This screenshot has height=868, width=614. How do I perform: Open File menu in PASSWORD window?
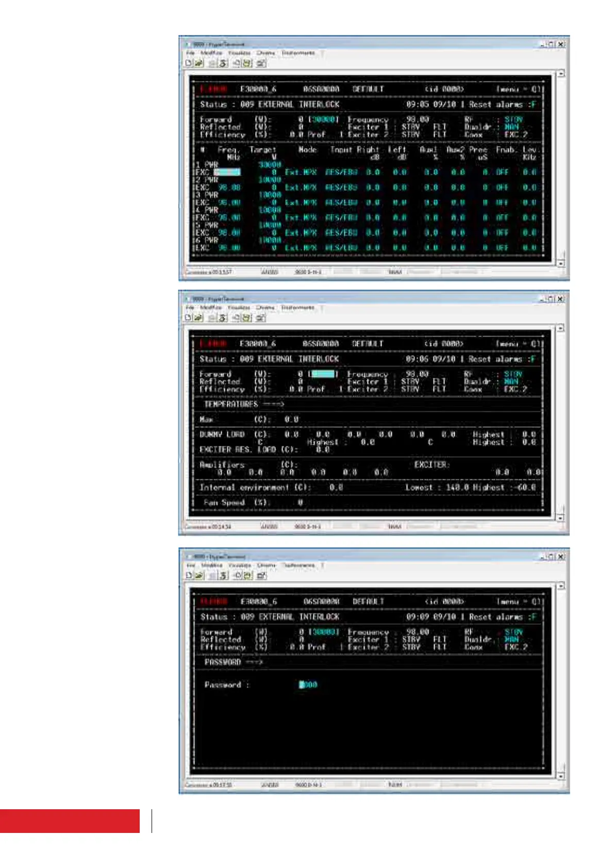coord(191,565)
